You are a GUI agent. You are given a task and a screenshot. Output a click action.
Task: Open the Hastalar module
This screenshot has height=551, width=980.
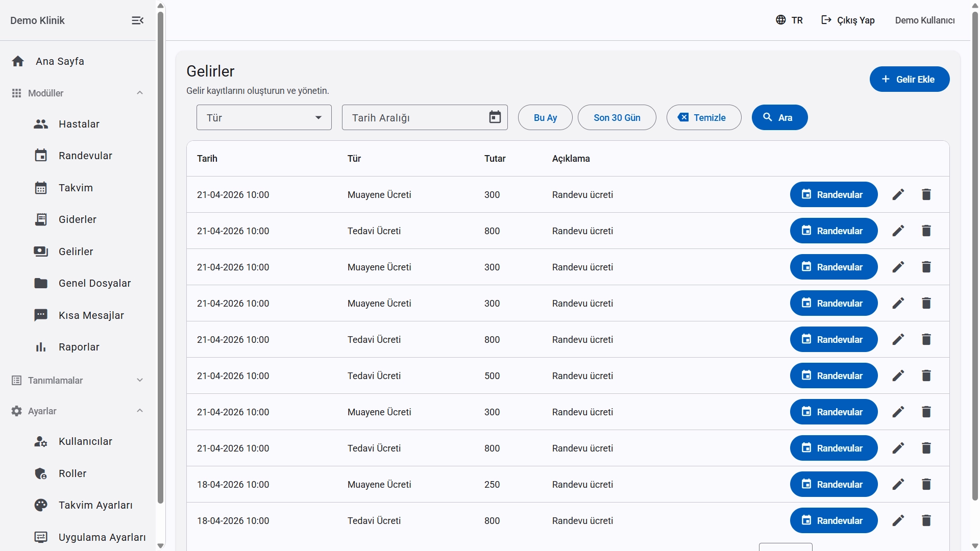[79, 124]
